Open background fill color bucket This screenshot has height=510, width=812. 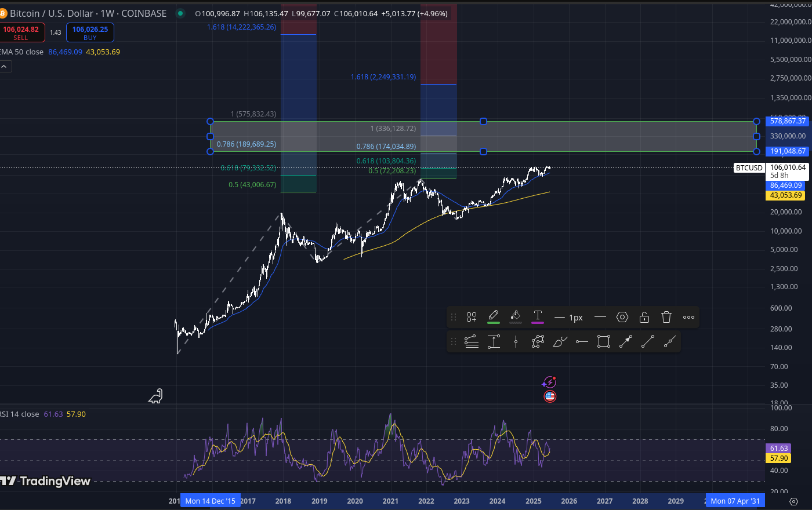tap(516, 316)
